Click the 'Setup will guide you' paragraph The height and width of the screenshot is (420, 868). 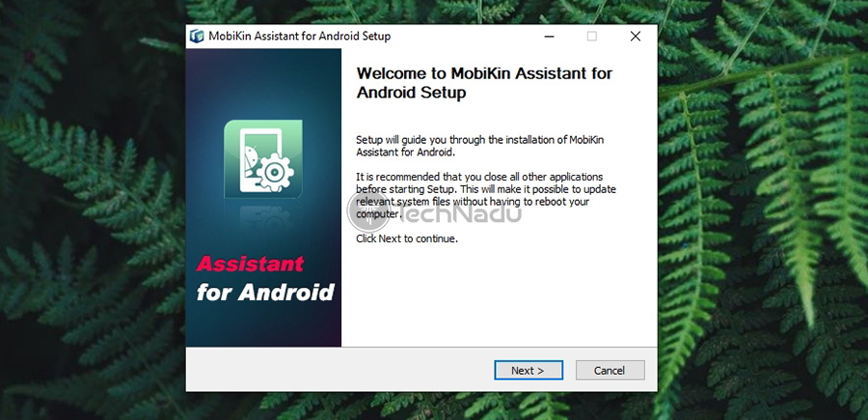[480, 146]
